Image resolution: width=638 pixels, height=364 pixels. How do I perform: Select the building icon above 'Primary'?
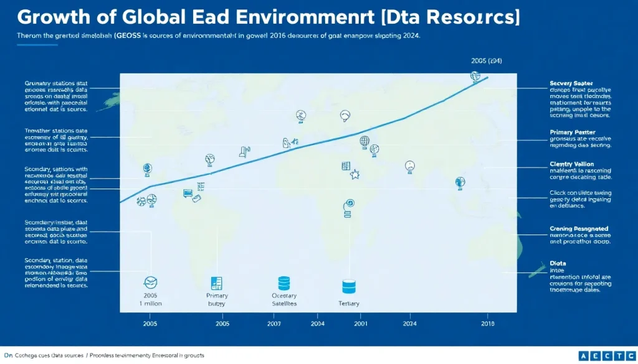point(216,283)
